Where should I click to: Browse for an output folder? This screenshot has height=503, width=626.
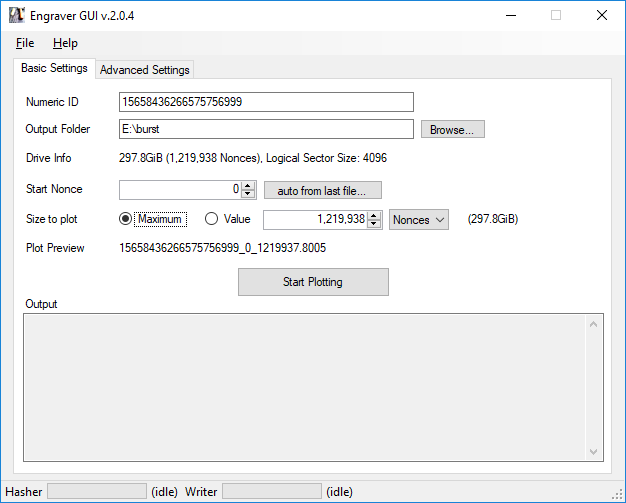tap(453, 129)
